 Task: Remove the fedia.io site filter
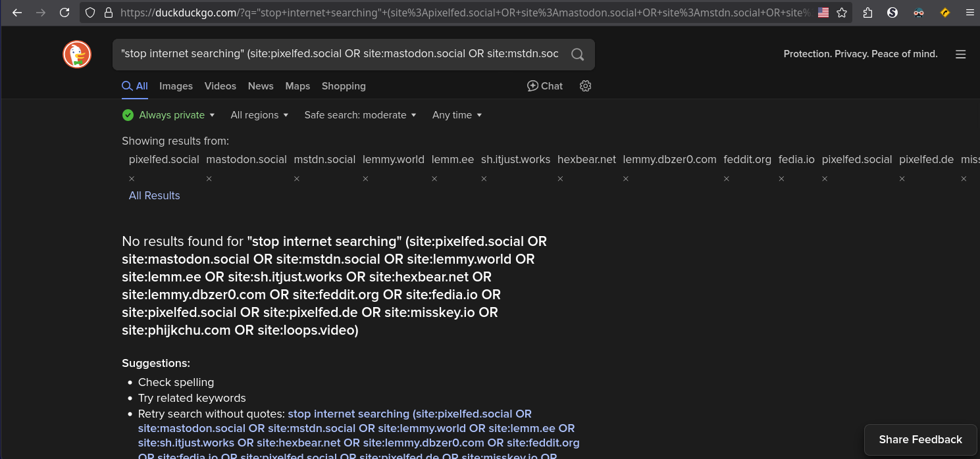tap(781, 179)
